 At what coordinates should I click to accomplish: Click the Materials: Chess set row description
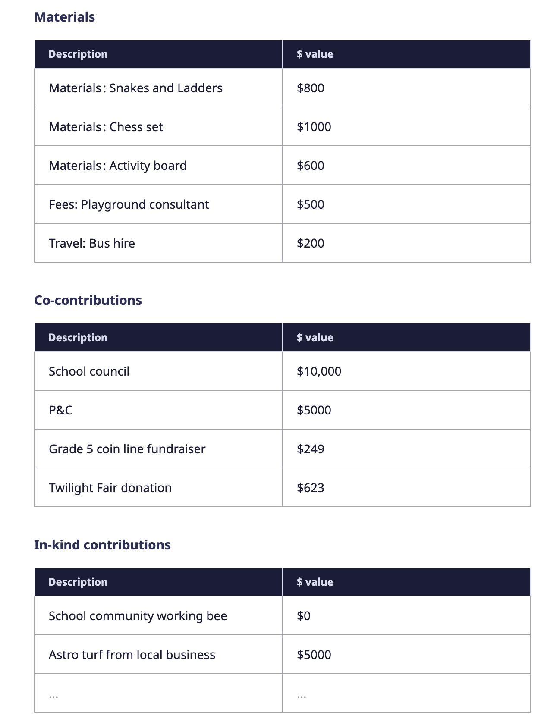coord(106,127)
